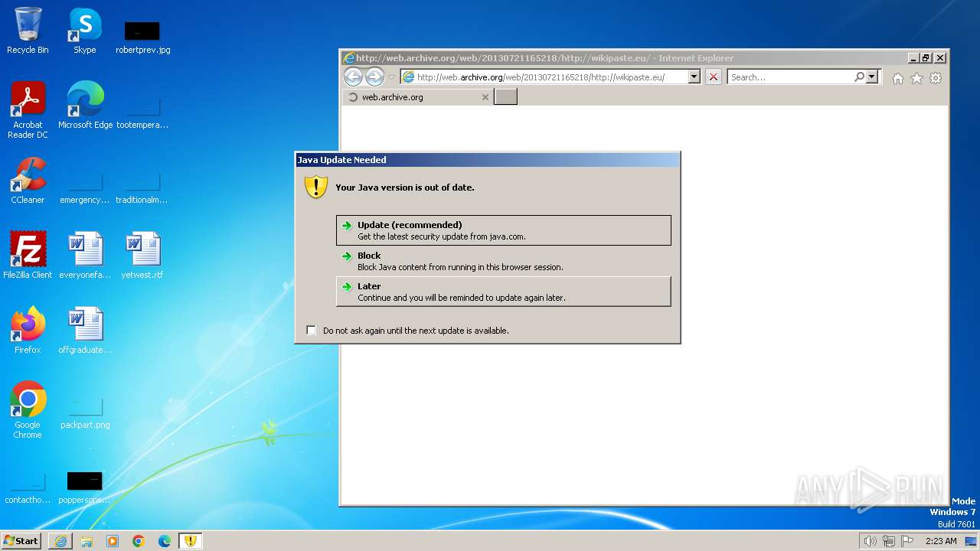This screenshot has height=551, width=980.
Task: Launch Firefox desktop shortcut
Action: 28,331
